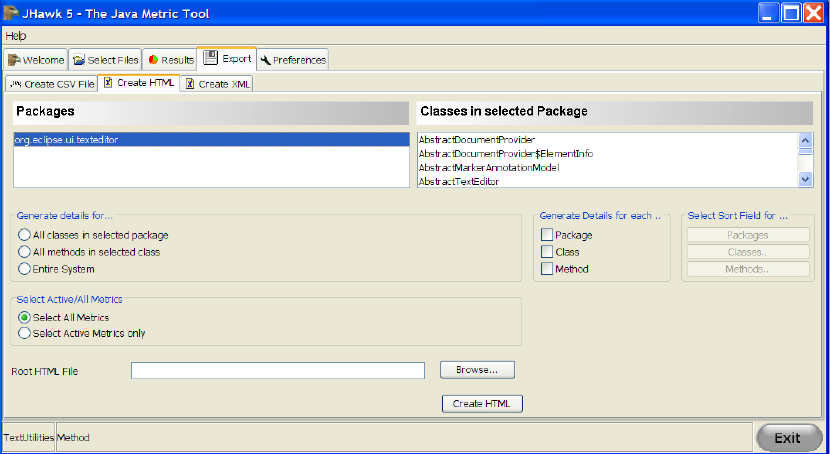
Task: Choose the Entire System option
Action: (57, 269)
